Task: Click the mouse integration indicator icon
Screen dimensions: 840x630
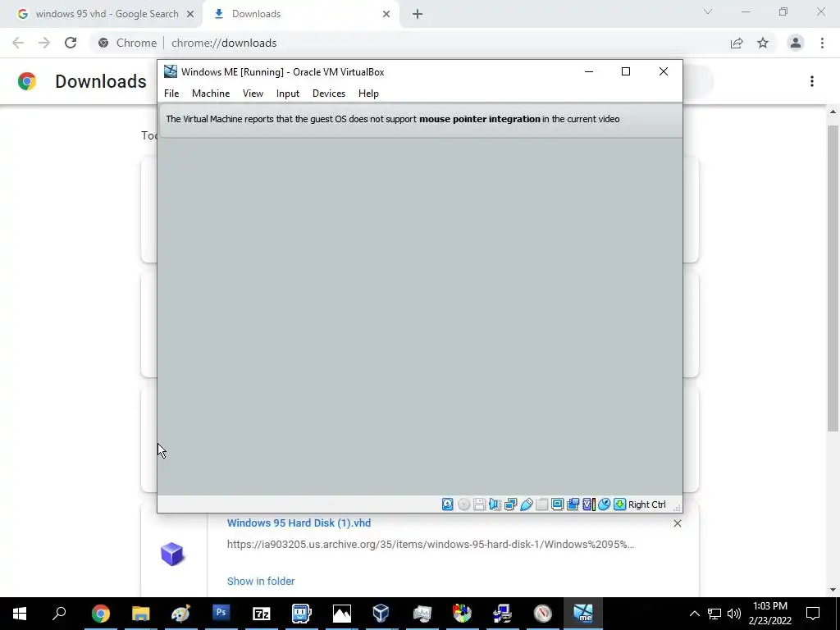Action: (604, 504)
